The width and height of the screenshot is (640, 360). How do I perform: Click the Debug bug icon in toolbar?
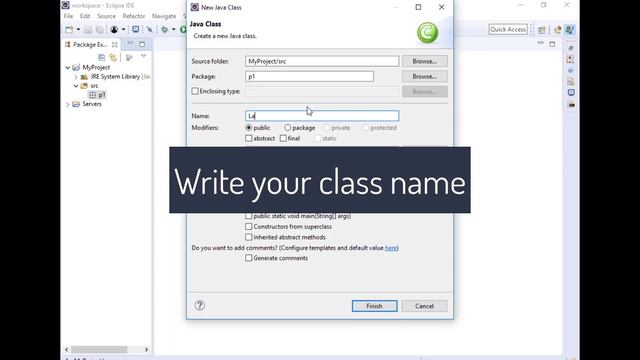pos(164,30)
